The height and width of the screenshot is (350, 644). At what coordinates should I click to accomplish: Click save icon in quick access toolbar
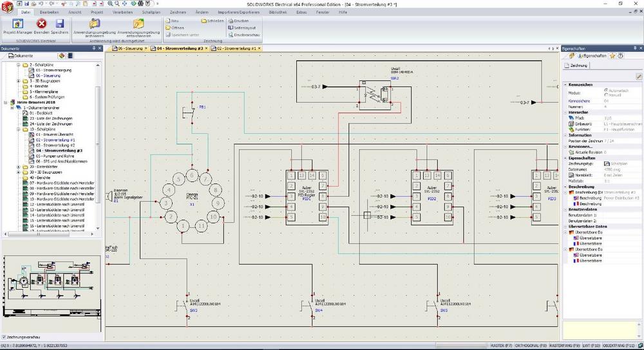pyautogui.click(x=26, y=4)
